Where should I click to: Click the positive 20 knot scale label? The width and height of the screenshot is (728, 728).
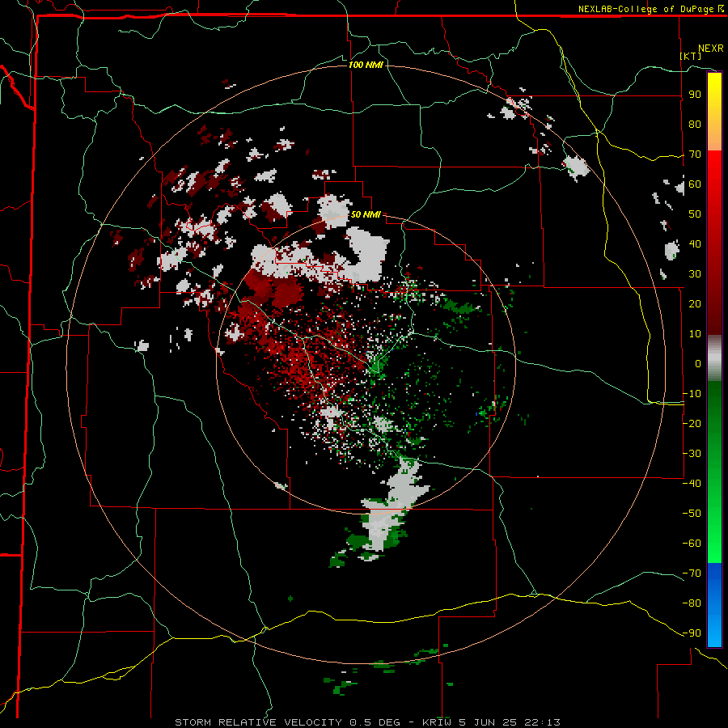coord(695,303)
